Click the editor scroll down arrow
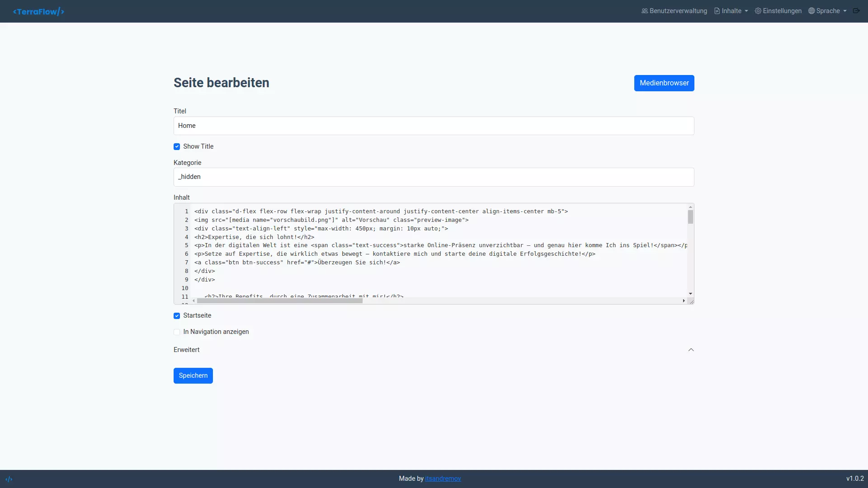The image size is (868, 488). (x=690, y=294)
